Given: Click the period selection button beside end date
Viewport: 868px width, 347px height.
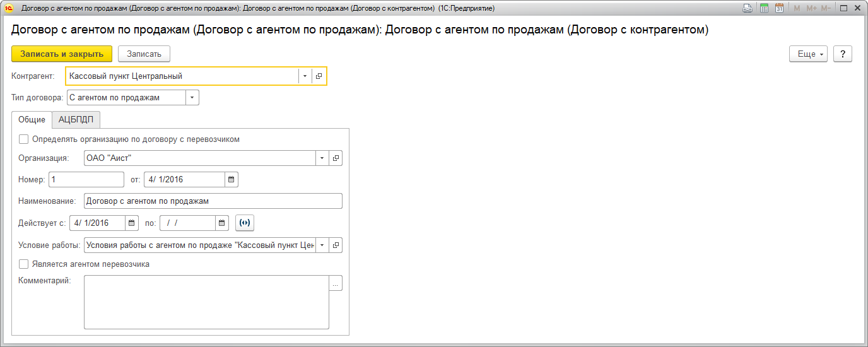Looking at the screenshot, I should pos(245,223).
